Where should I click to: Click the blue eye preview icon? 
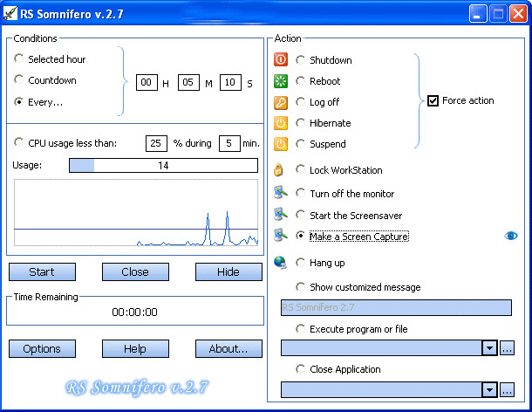510,236
